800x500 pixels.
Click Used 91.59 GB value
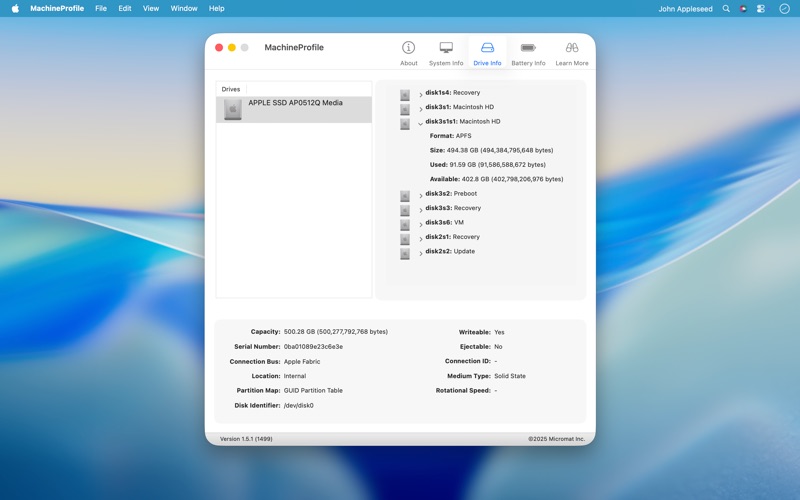coord(497,164)
